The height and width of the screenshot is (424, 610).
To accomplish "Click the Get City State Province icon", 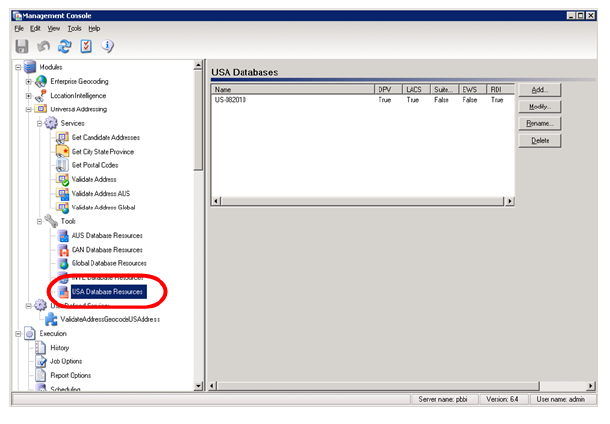I will click(x=62, y=151).
